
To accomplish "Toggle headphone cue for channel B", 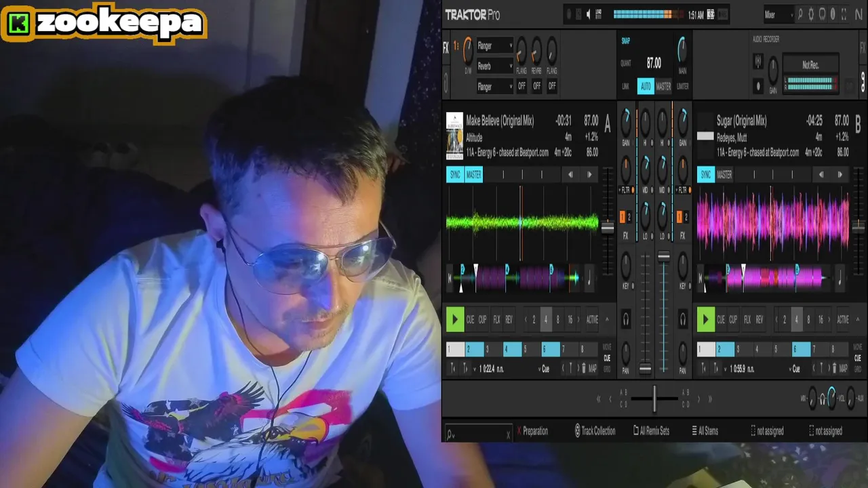I will click(x=683, y=319).
